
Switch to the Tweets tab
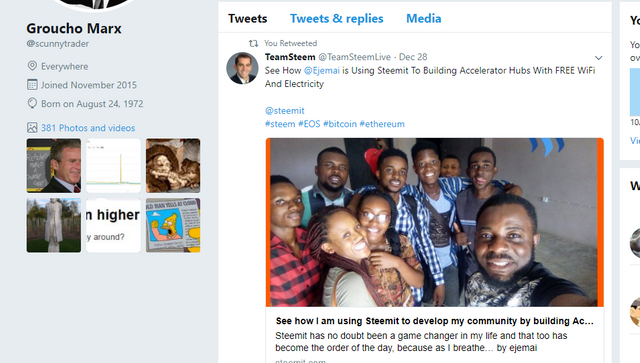(247, 18)
